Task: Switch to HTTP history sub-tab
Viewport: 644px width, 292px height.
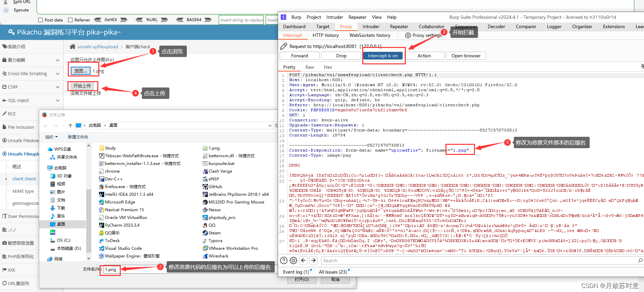Action: [x=326, y=35]
